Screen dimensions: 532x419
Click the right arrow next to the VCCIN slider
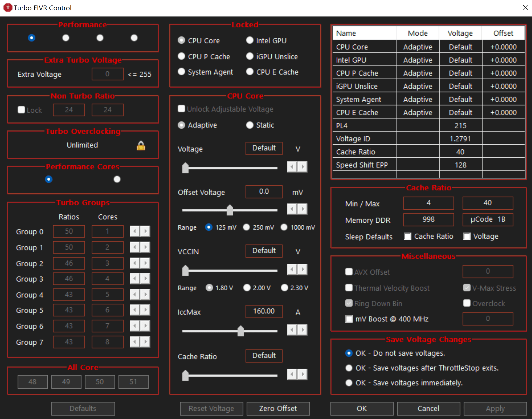pos(303,270)
